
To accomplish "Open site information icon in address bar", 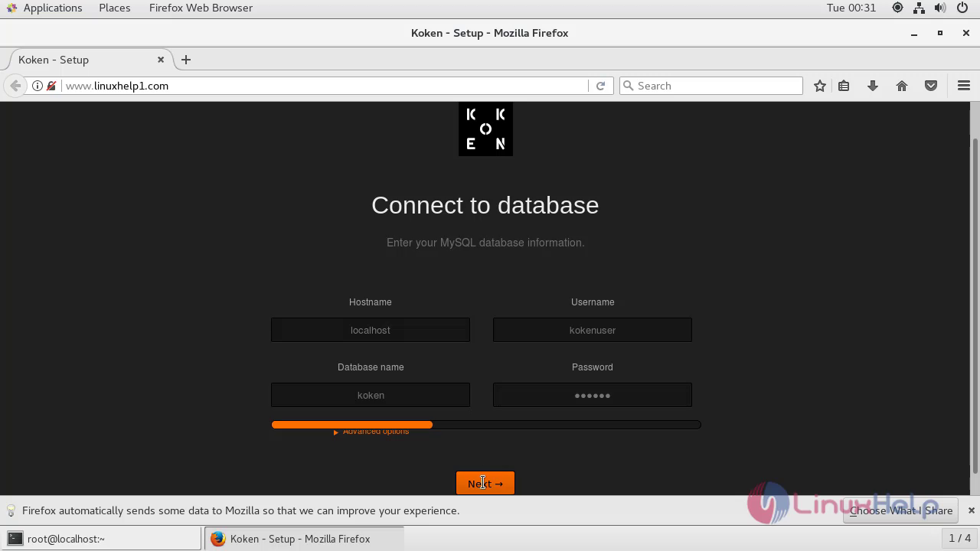I will coord(37,86).
